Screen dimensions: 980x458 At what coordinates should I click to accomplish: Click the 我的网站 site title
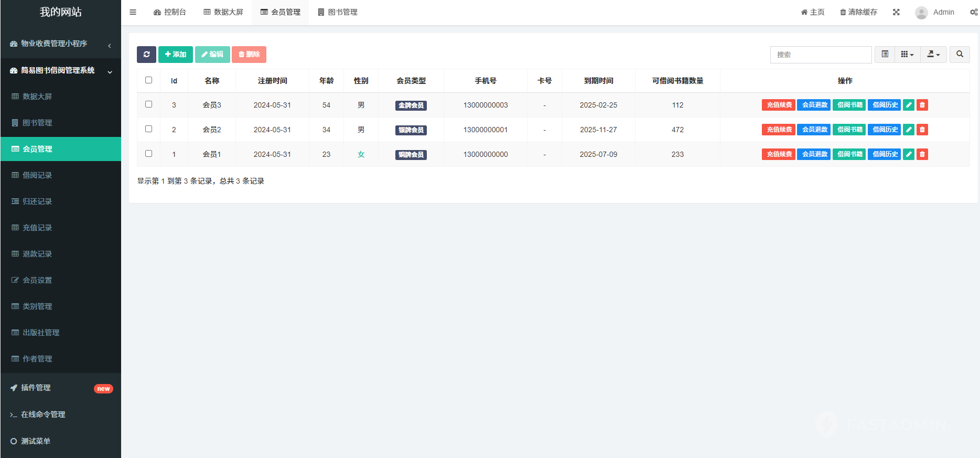click(x=61, y=12)
